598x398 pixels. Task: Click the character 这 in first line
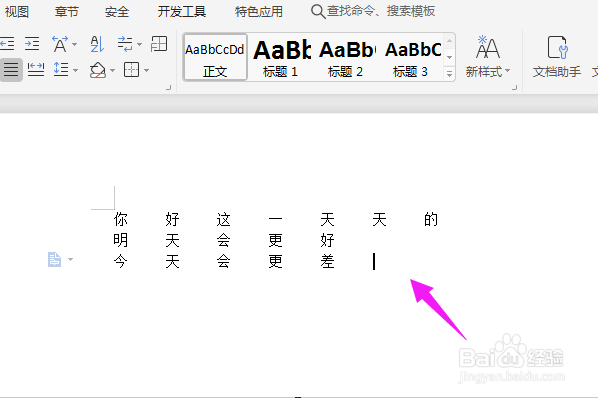223,219
